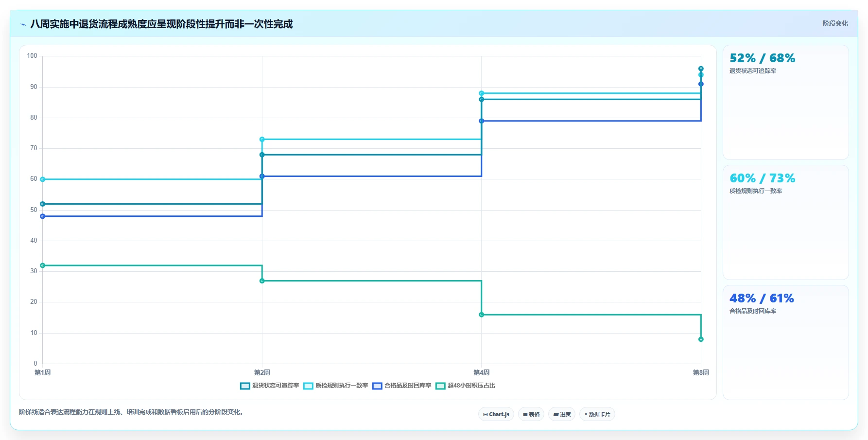Click 退货状态可追踪率 label in first card

click(752, 71)
